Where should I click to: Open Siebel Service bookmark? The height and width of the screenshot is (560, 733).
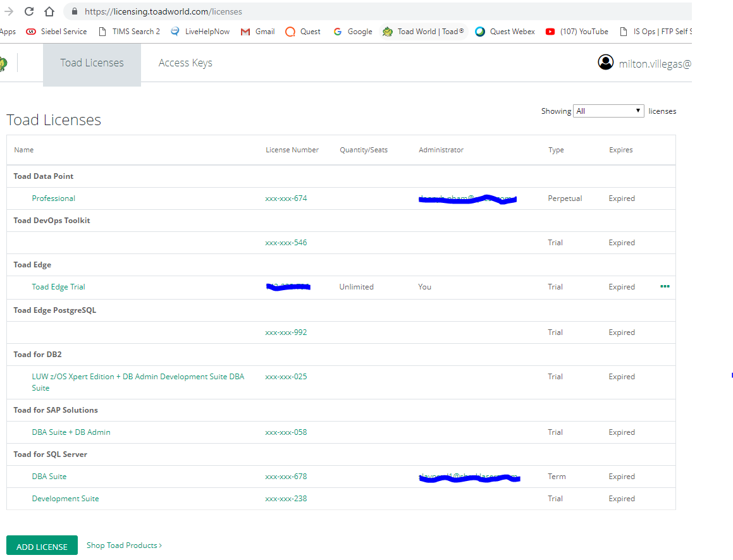(x=56, y=32)
